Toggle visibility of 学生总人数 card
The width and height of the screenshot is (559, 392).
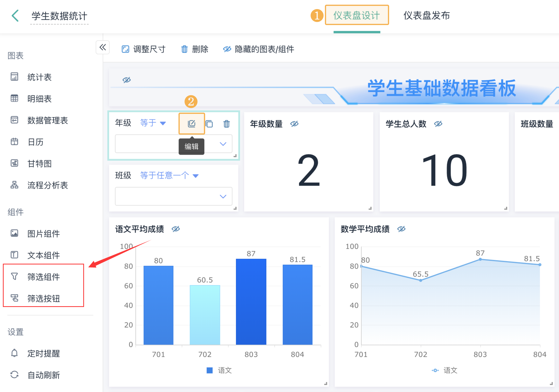tap(438, 124)
